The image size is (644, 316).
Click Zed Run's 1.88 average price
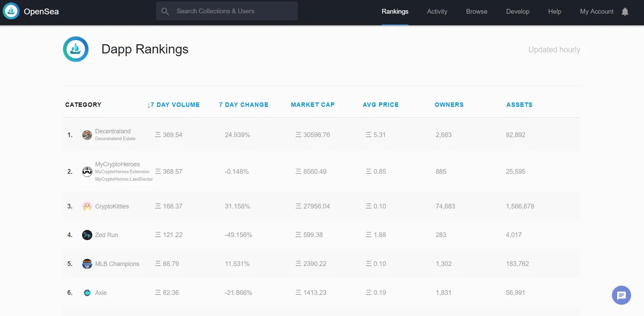pos(376,235)
